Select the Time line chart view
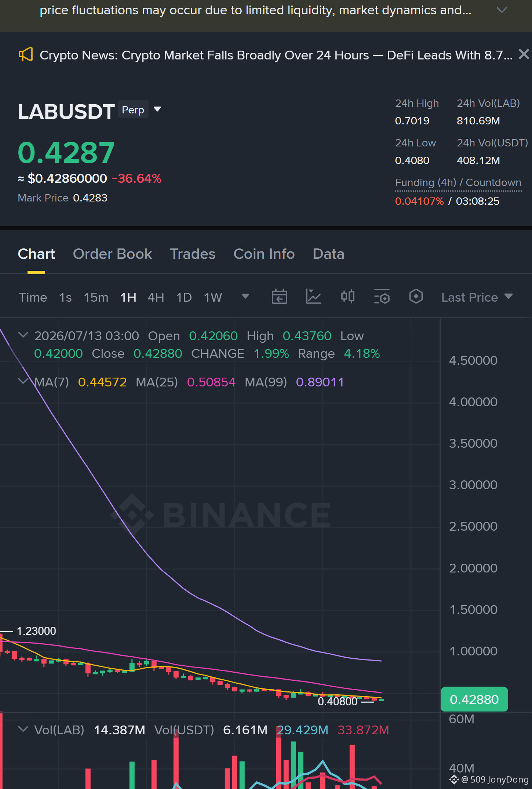This screenshot has width=532, height=789. [33, 297]
